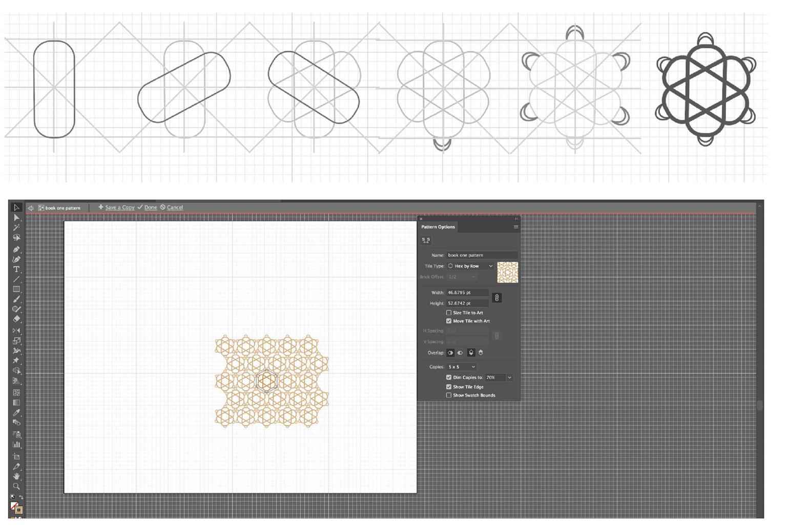This screenshot has height=532, width=786.
Task: Click the back arrow to exit pattern mode
Action: 31,208
